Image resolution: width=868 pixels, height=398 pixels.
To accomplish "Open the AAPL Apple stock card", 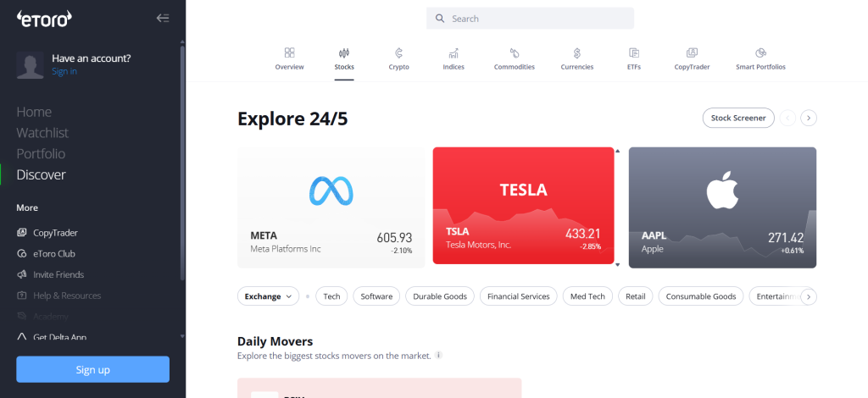I will click(722, 207).
